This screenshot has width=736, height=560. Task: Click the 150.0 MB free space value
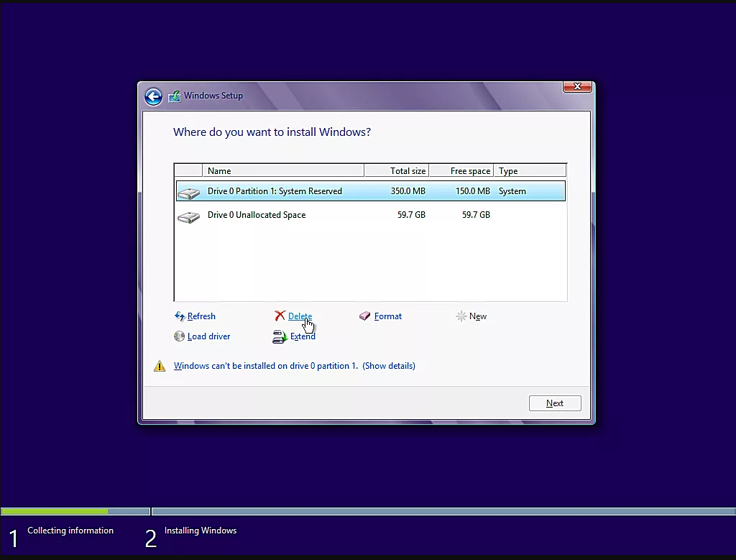[x=473, y=191]
